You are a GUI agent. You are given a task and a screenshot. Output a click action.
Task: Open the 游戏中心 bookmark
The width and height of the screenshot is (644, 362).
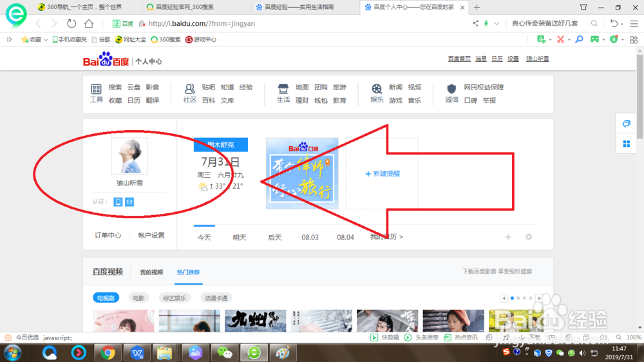pos(201,39)
